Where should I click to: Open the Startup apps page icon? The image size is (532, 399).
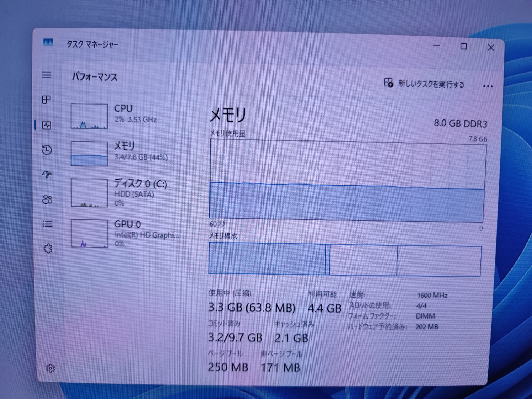[47, 174]
